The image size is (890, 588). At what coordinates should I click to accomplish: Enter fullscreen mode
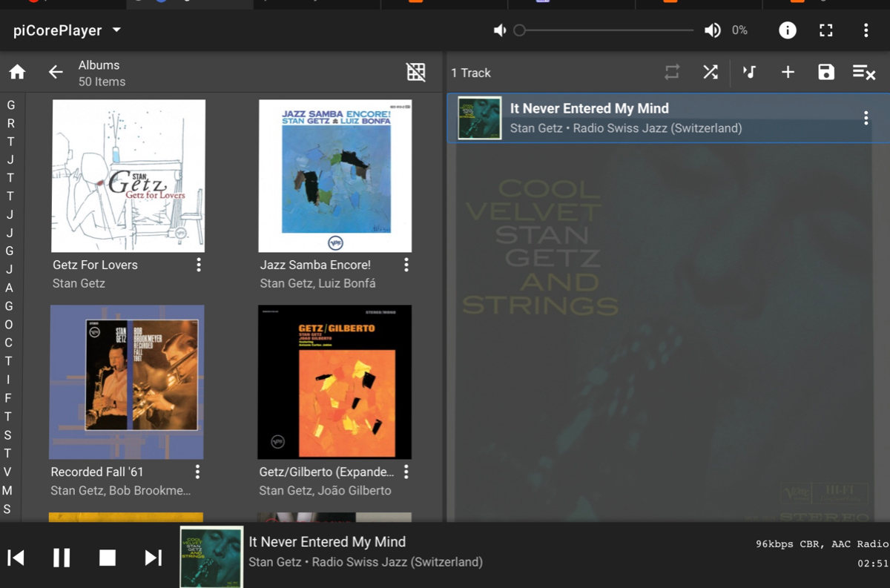click(826, 30)
